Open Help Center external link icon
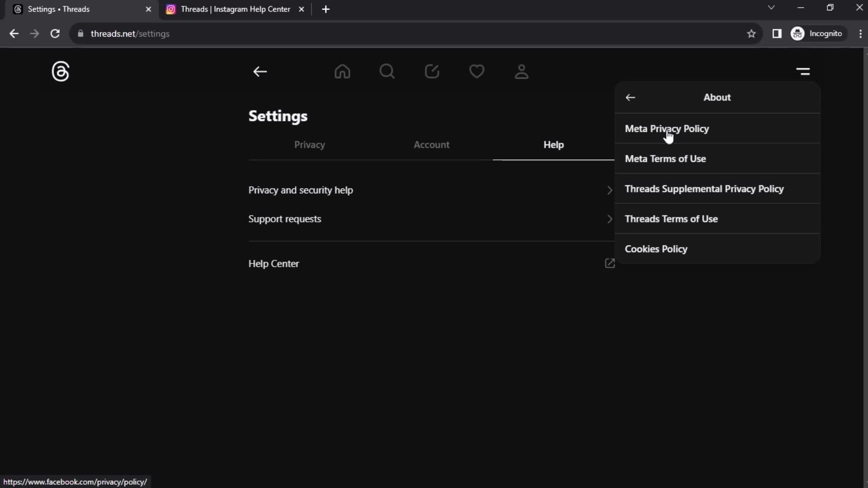 tap(610, 263)
